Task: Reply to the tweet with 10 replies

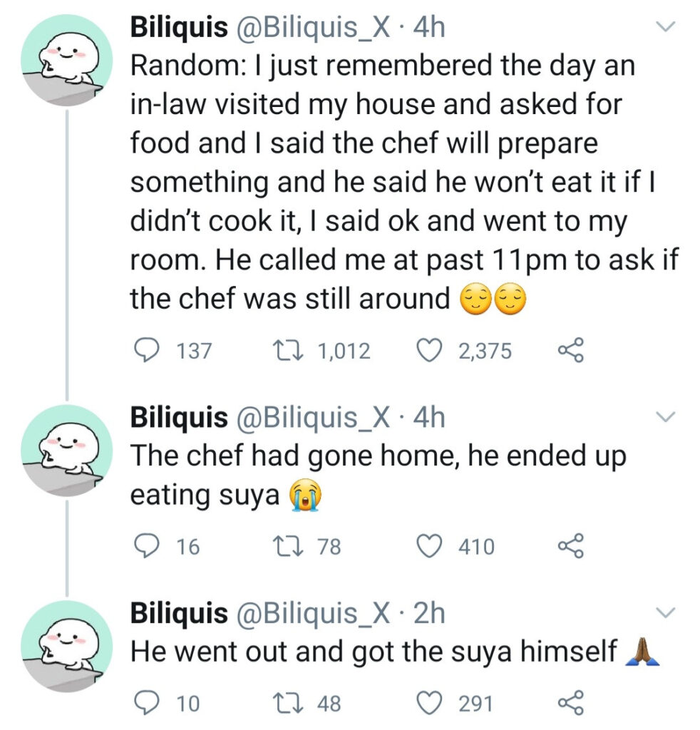Action: (145, 704)
